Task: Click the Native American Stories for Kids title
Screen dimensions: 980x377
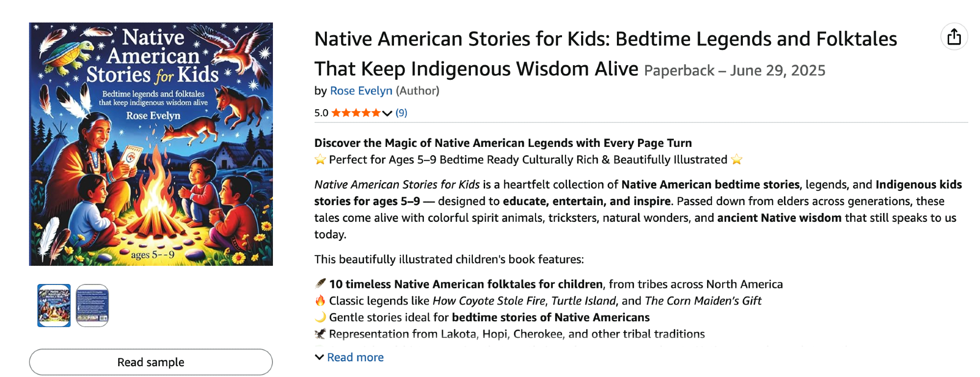Action: click(605, 39)
